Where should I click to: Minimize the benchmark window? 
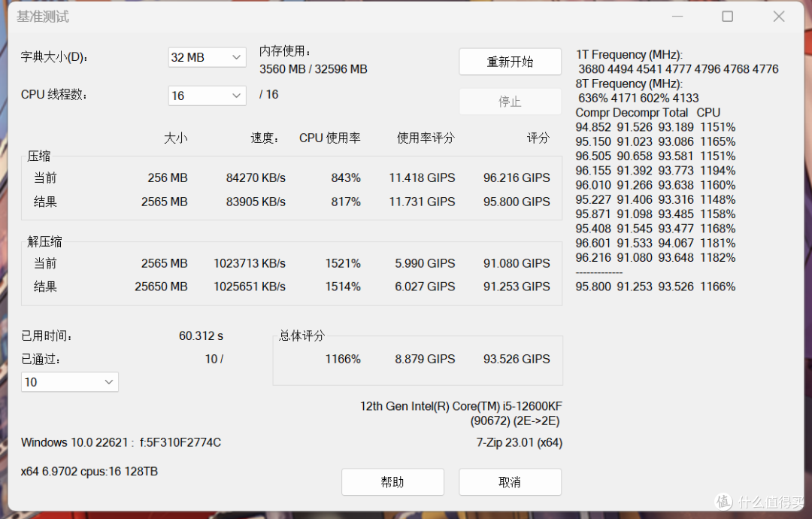click(677, 17)
